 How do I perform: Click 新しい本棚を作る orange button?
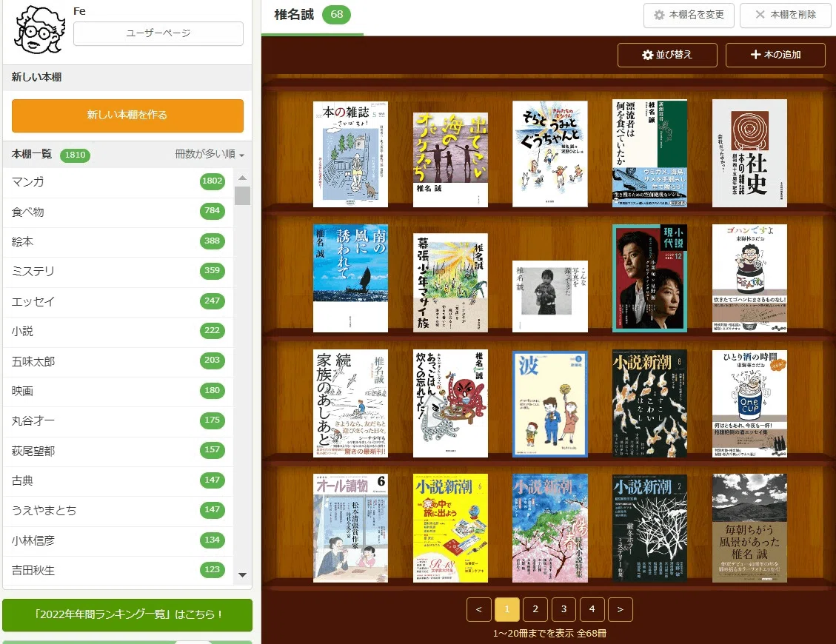coord(127,115)
